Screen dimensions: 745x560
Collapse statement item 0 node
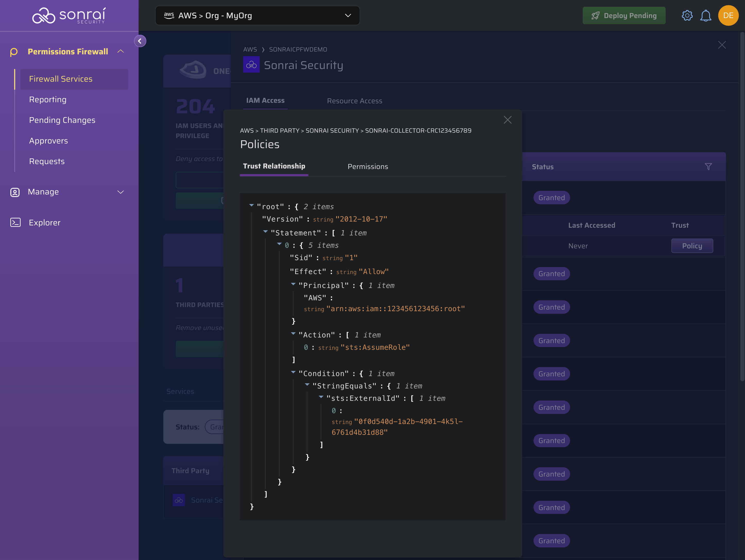pos(279,244)
